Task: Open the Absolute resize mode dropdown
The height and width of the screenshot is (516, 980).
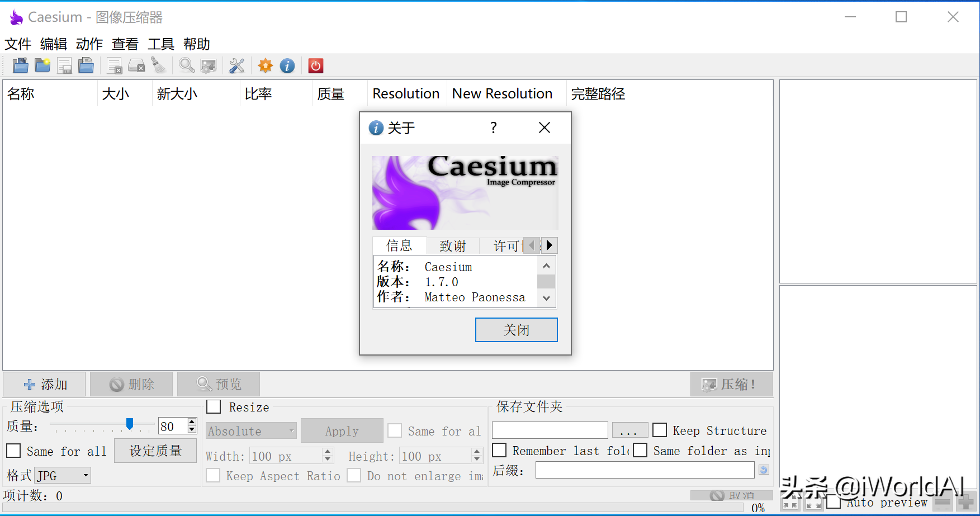Action: coord(251,430)
